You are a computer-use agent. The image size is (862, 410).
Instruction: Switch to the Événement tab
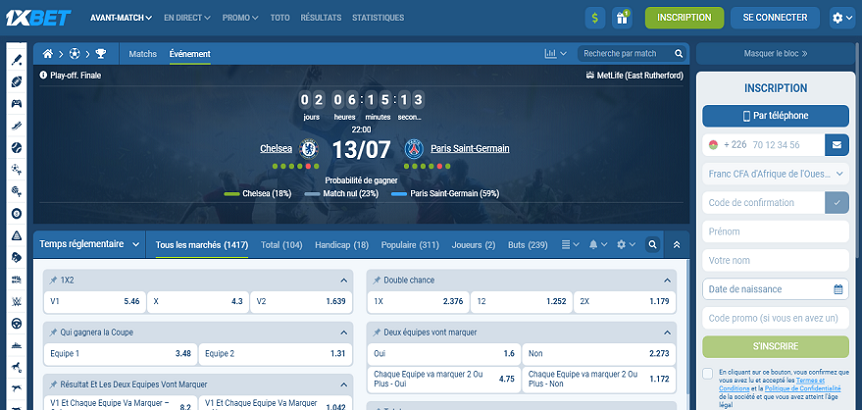tap(190, 54)
